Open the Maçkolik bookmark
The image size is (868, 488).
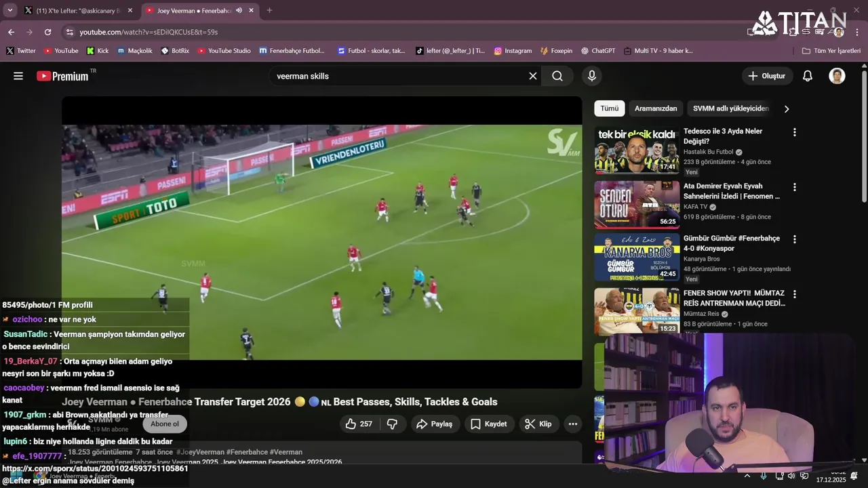tap(134, 51)
